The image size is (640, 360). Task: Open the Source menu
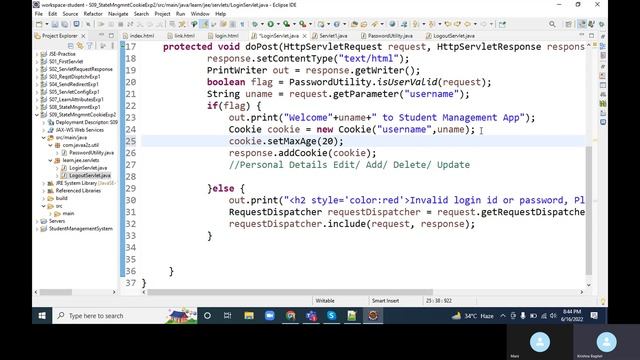(70, 14)
